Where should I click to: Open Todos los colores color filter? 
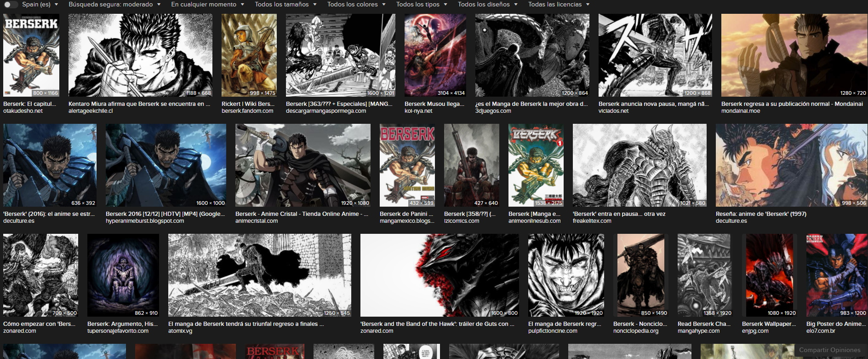tap(356, 4)
